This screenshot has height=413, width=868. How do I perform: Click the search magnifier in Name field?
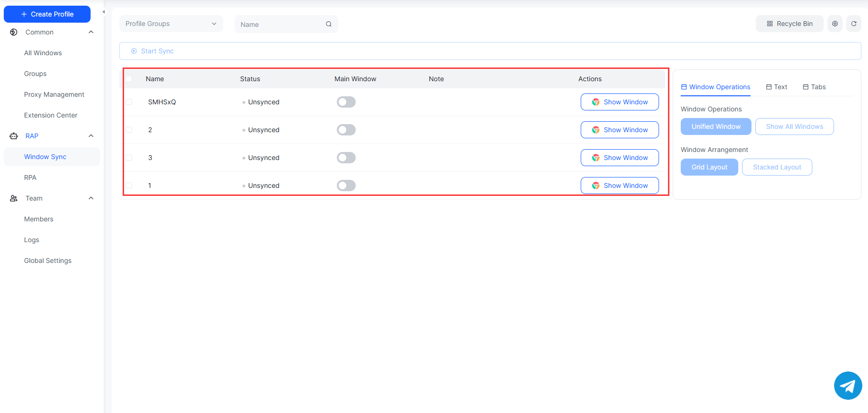pos(328,24)
